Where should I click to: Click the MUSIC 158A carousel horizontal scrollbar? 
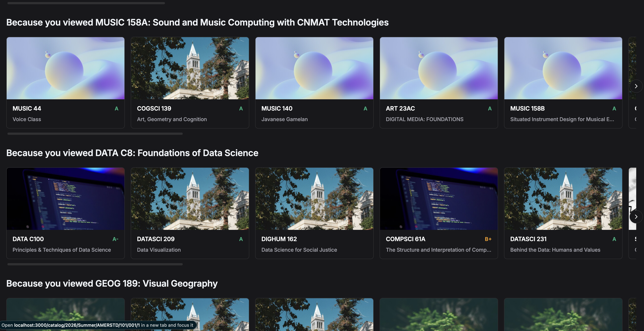[x=95, y=134]
